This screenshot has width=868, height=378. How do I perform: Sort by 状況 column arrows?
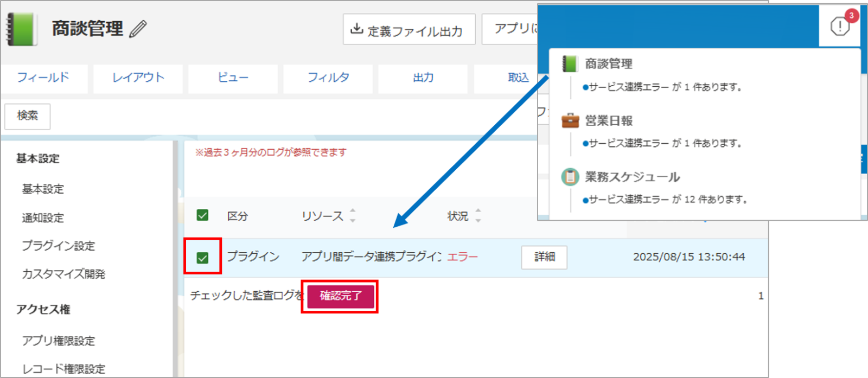click(478, 216)
